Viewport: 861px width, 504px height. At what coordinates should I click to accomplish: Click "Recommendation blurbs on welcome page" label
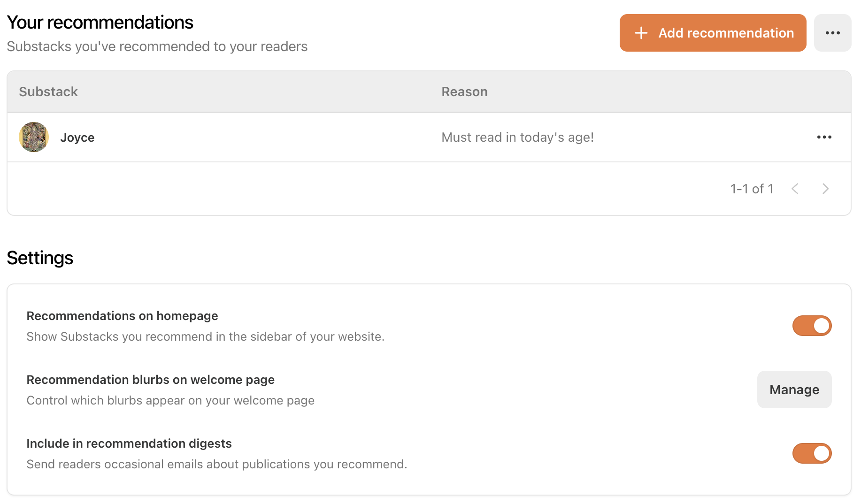click(150, 380)
